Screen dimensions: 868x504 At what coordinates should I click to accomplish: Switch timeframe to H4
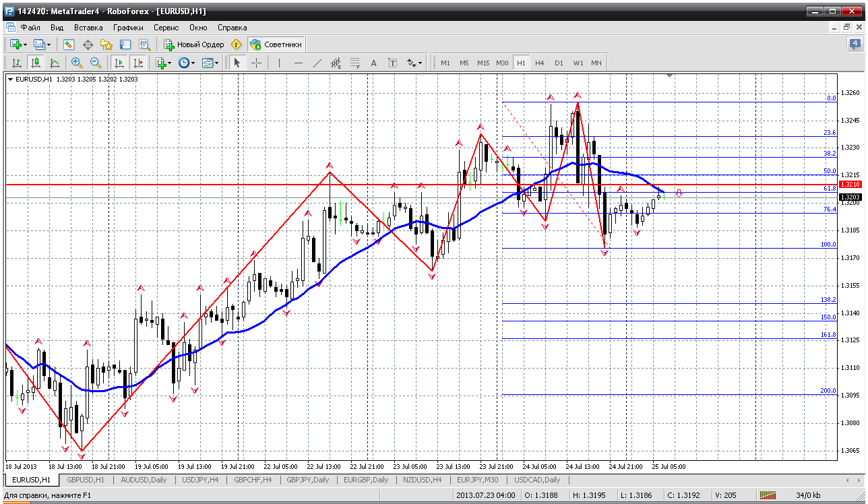coord(540,63)
